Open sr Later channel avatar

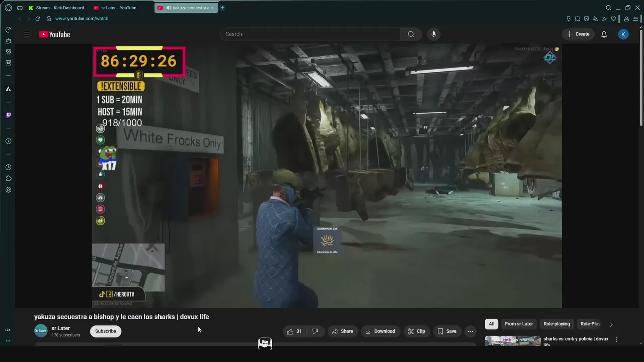[41, 331]
